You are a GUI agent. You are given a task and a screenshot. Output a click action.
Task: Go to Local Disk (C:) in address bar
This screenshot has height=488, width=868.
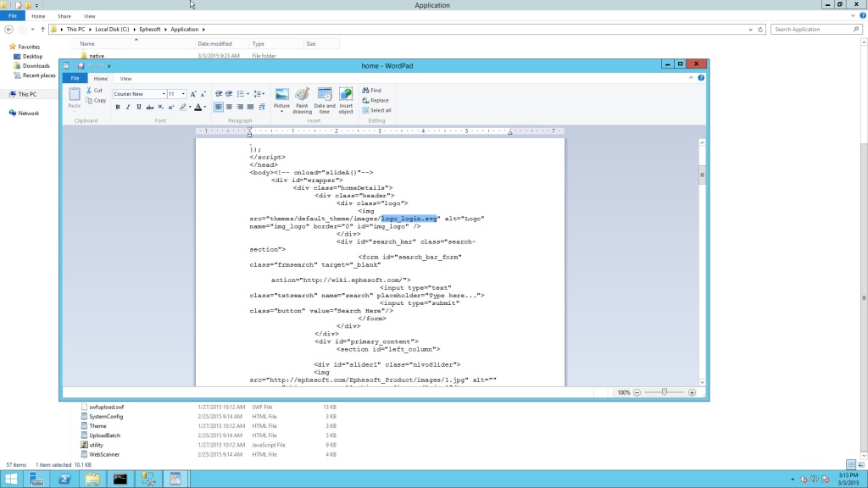112,30
